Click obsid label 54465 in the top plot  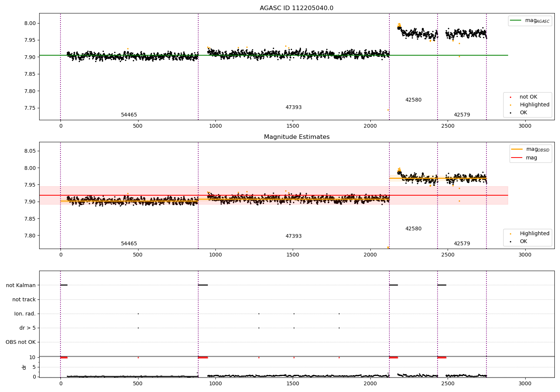pos(129,115)
